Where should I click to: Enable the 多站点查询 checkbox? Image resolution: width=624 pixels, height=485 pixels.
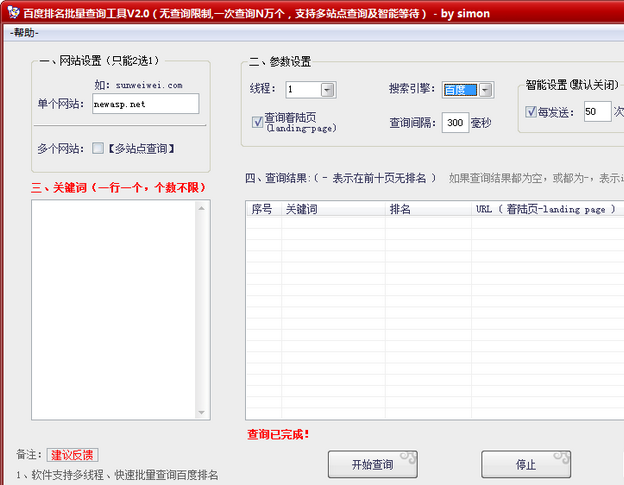(98, 149)
